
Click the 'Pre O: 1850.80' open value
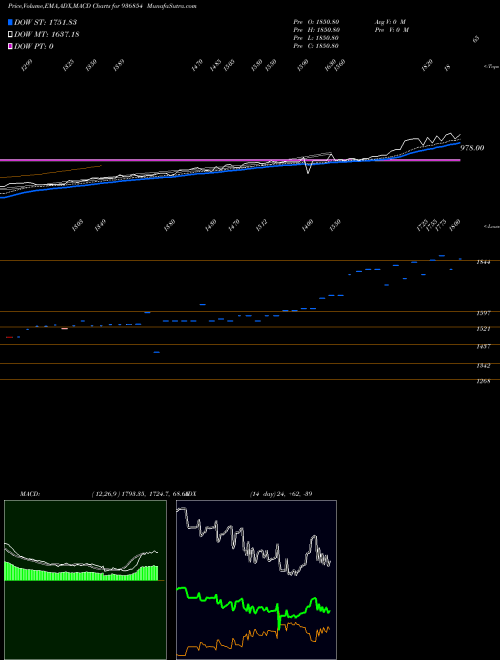[316, 22]
